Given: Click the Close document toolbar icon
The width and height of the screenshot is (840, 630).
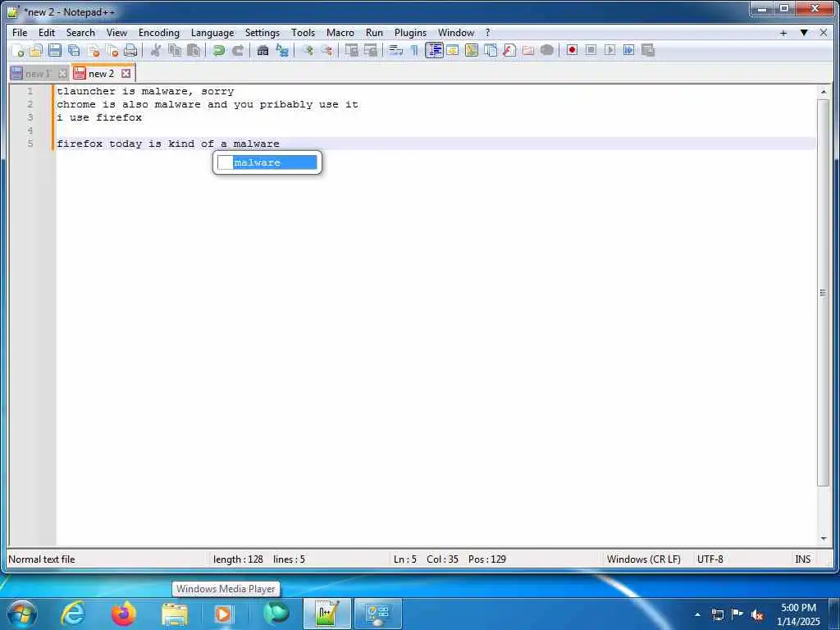Looking at the screenshot, I should (x=94, y=50).
